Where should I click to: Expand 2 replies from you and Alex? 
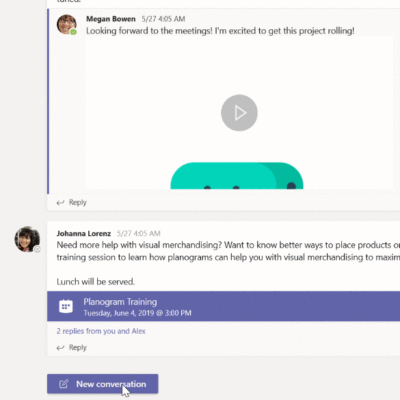pos(101,331)
